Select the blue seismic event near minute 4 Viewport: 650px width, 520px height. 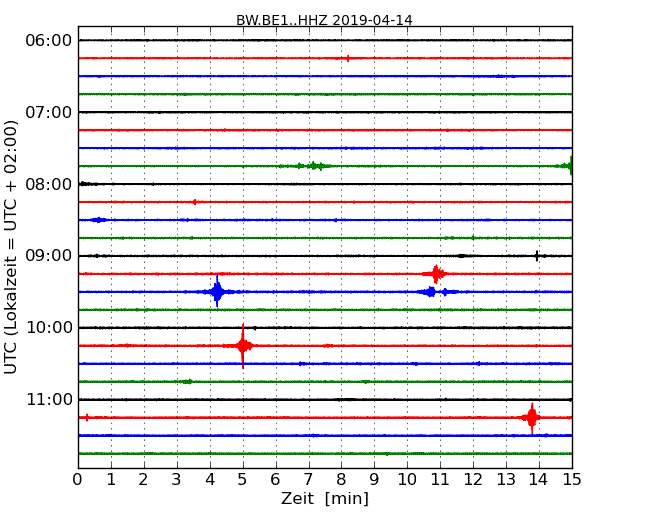click(217, 292)
